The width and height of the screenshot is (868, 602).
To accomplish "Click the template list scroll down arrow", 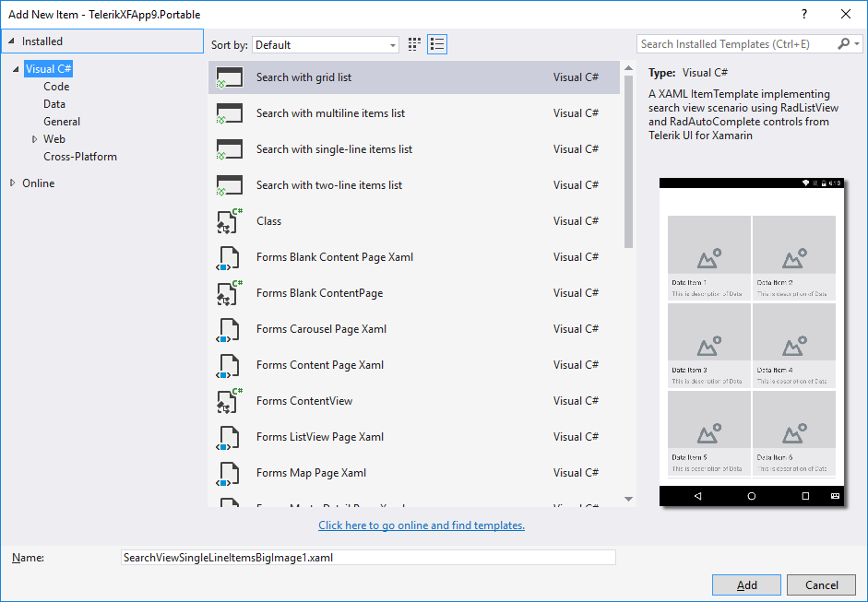I will point(629,500).
